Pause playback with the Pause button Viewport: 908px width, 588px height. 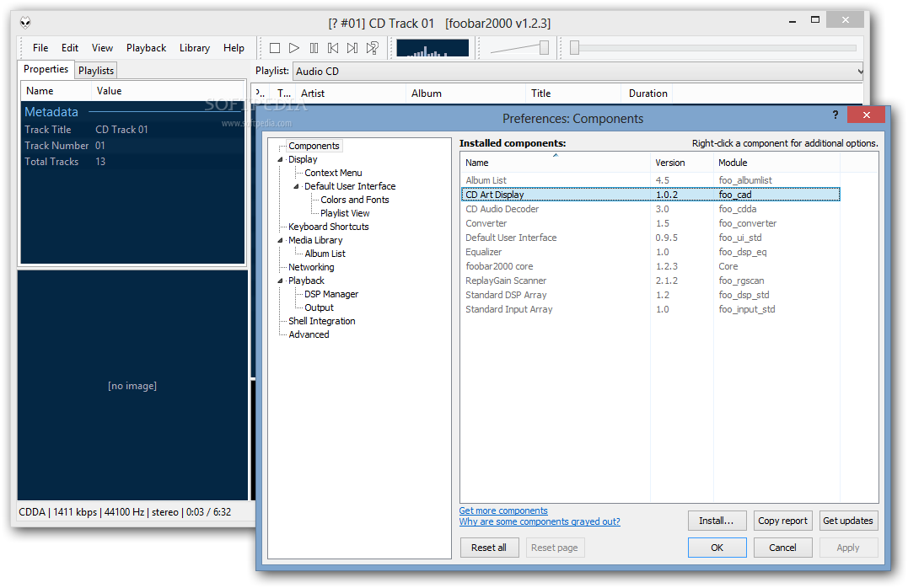[314, 48]
